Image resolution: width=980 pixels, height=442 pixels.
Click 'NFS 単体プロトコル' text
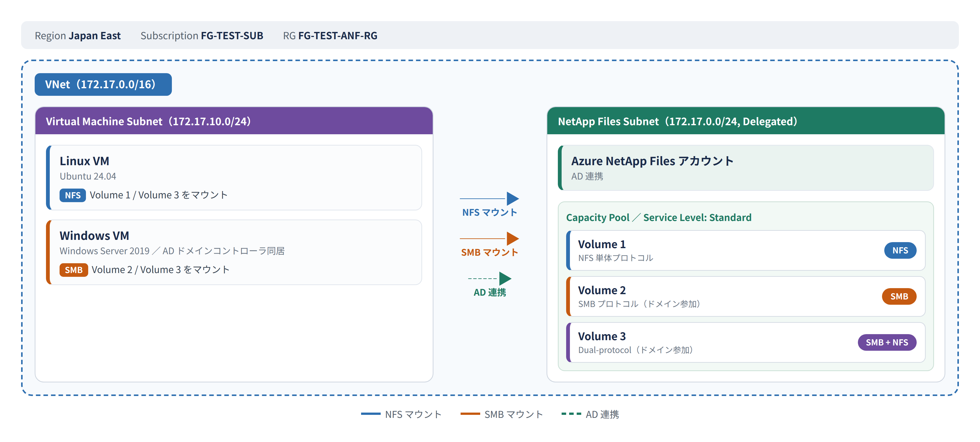tap(616, 258)
